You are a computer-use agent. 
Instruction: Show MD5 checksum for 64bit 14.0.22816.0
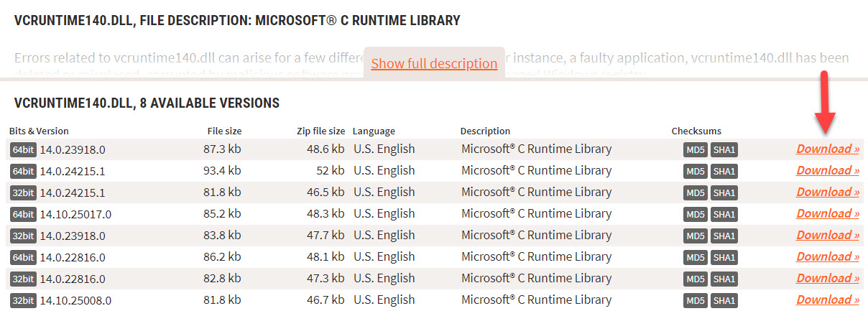696,258
